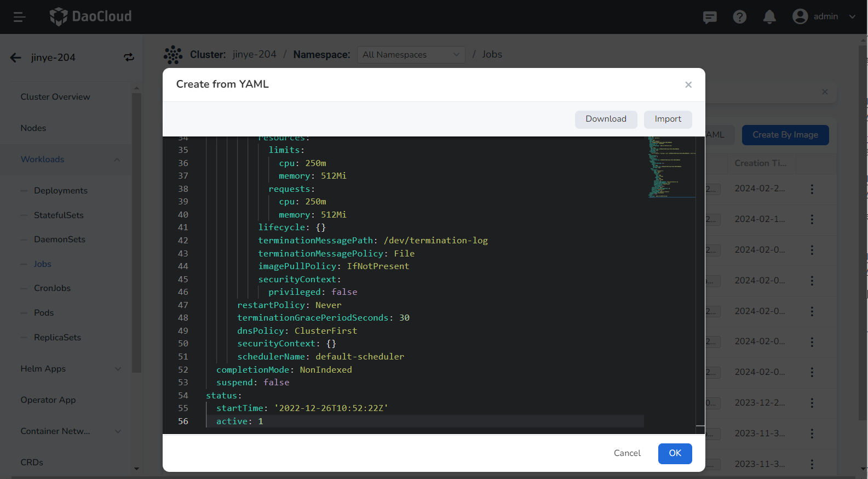
Task: Open actions menu for first job row
Action: 812,189
